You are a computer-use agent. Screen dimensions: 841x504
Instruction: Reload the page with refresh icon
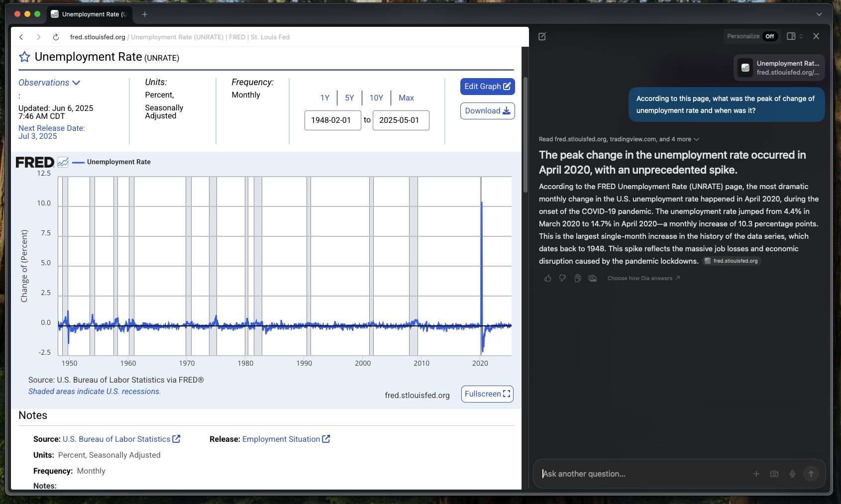click(x=56, y=37)
